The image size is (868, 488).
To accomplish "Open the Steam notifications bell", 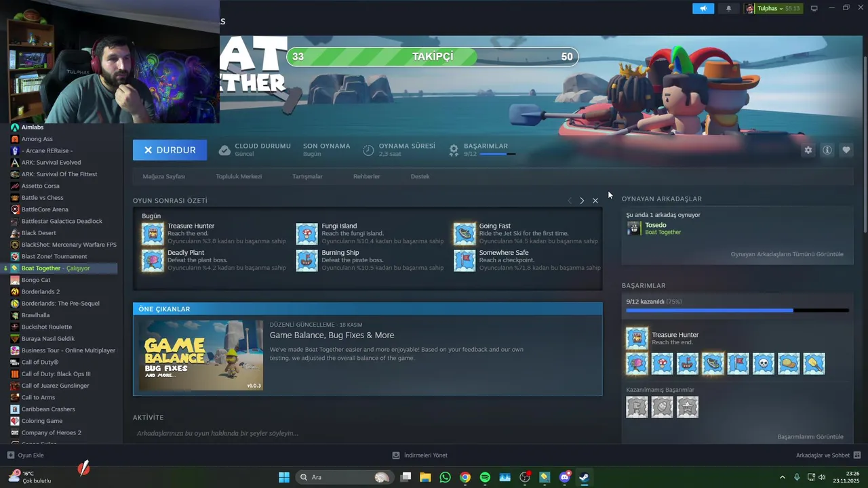I will (x=729, y=8).
